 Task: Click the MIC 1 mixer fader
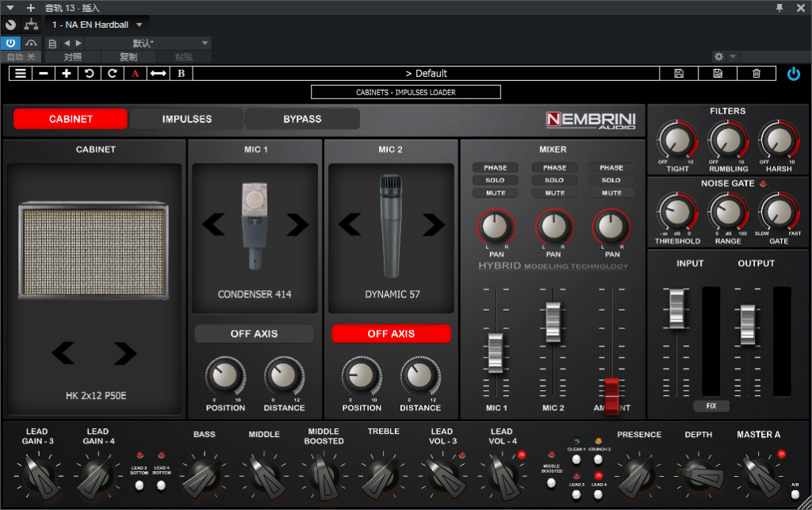tap(496, 353)
